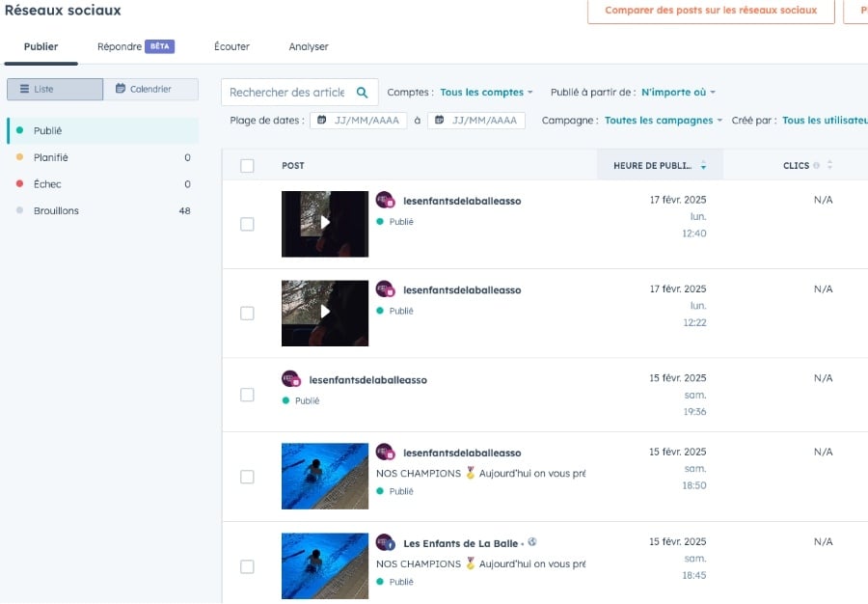Tick the select-all posts checkbox
The height and width of the screenshot is (604, 868).
(x=247, y=166)
